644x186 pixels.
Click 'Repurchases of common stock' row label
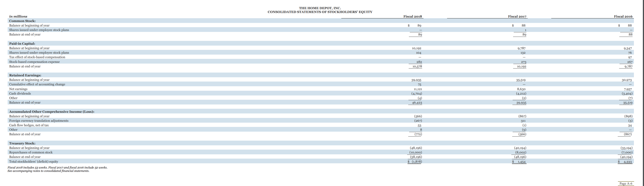[x=31, y=153]
